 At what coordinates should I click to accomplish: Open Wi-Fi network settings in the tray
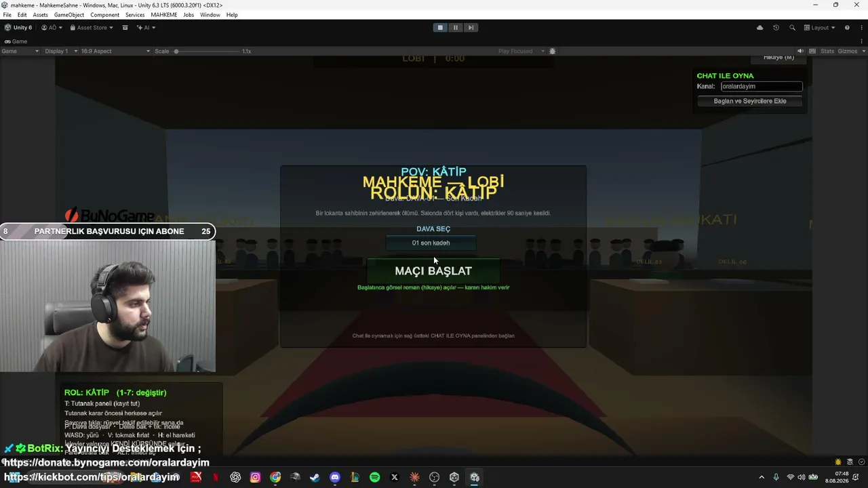(791, 477)
